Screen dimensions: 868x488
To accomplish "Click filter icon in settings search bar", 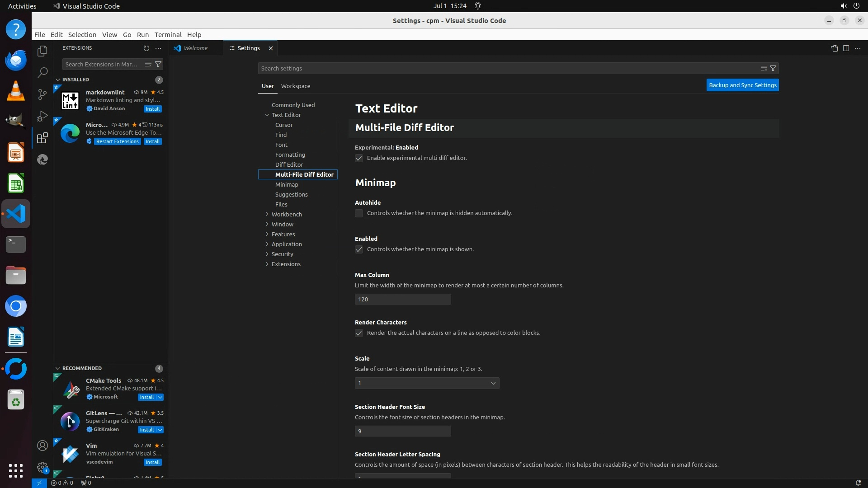I will [x=773, y=68].
